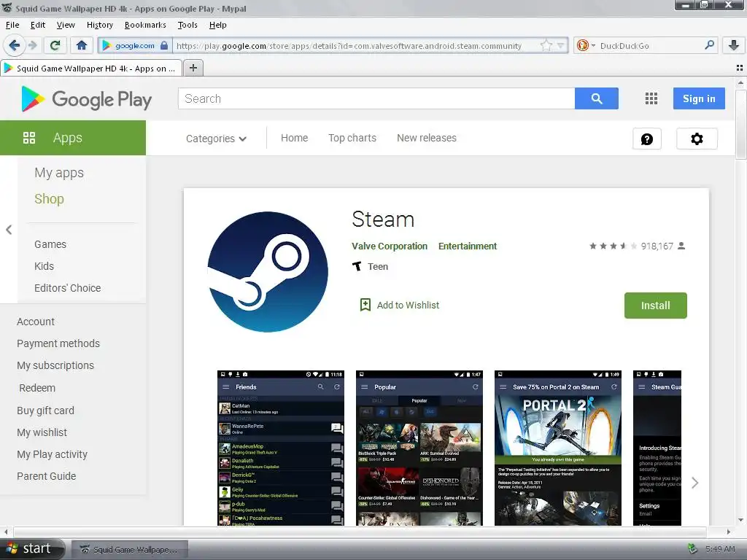The width and height of the screenshot is (747, 560).
Task: Open New releases
Action: pos(426,138)
